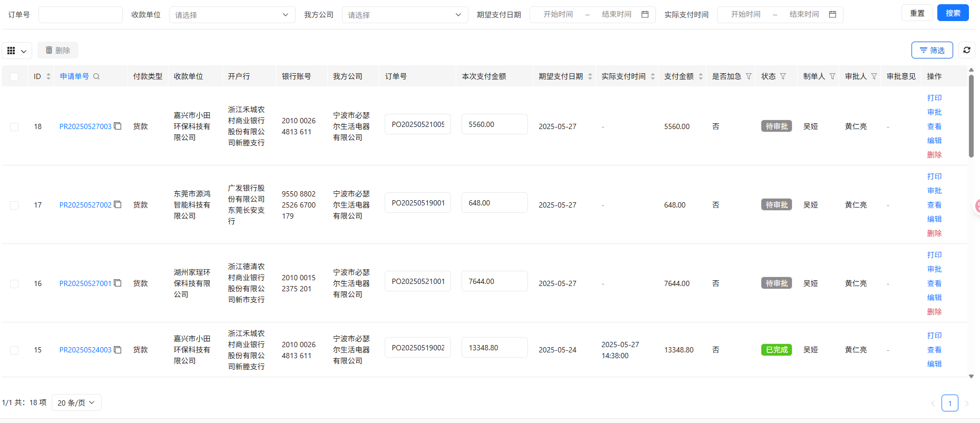Select the row with ID 15
The height and width of the screenshot is (423, 980).
pos(14,350)
